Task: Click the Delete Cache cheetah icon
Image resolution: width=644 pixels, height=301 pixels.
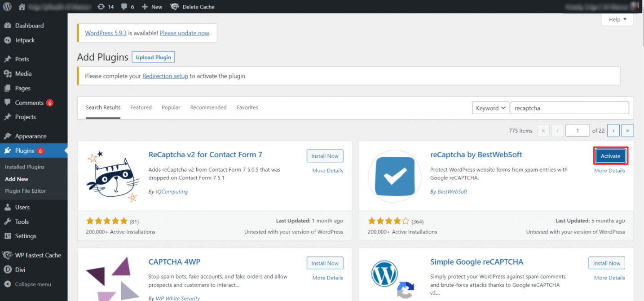Action: [x=175, y=7]
